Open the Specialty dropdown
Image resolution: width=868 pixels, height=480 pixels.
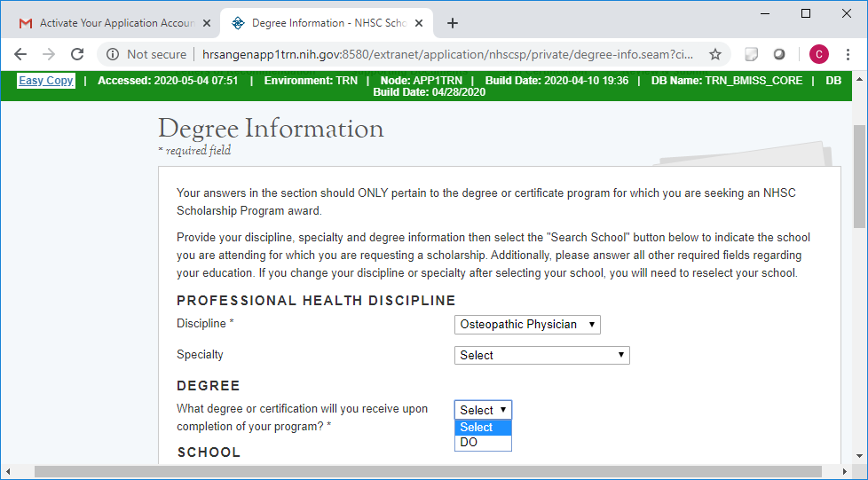[x=542, y=356]
